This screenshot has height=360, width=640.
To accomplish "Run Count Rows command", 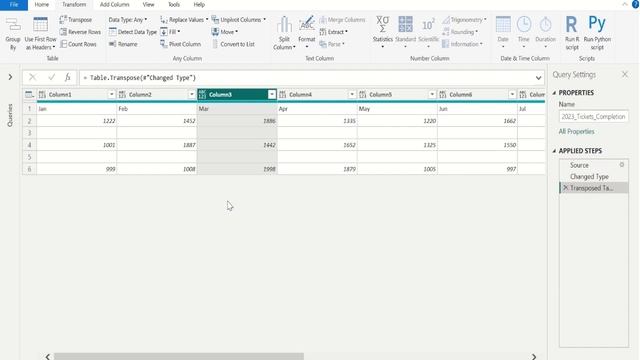I will [78, 44].
